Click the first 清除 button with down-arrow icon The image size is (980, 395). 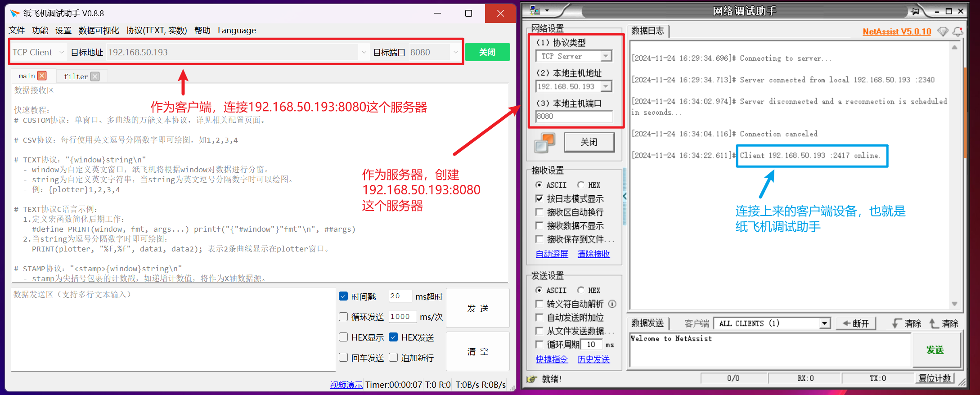pyautogui.click(x=907, y=323)
